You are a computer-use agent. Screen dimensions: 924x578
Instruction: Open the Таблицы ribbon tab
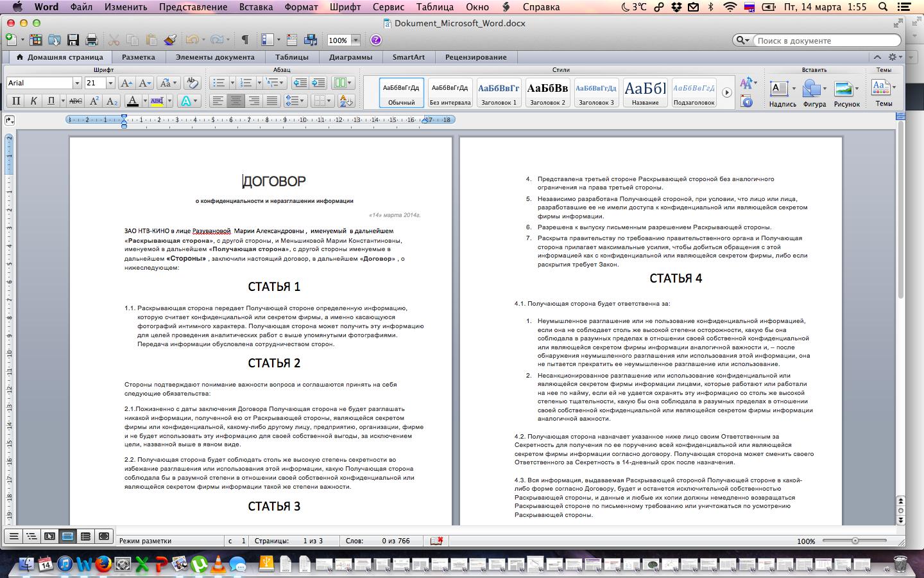click(292, 57)
